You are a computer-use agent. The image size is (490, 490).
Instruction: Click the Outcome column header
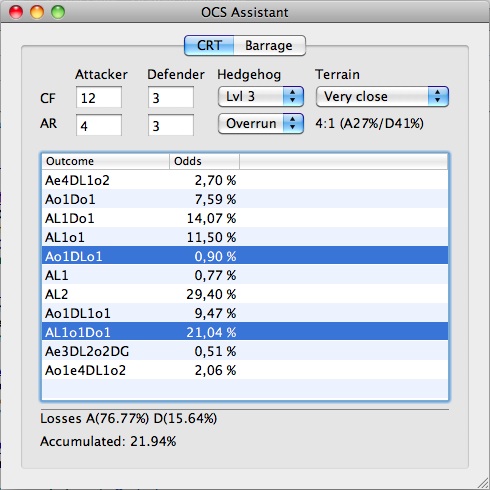(106, 161)
